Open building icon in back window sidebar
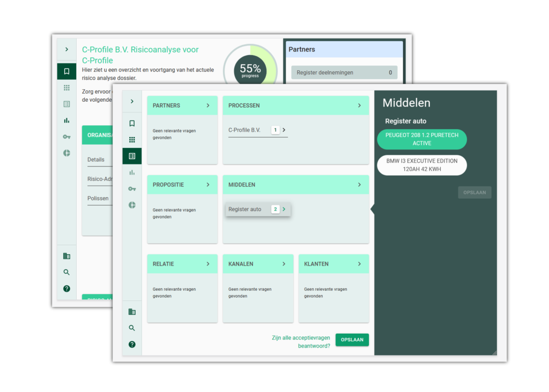 click(66, 256)
